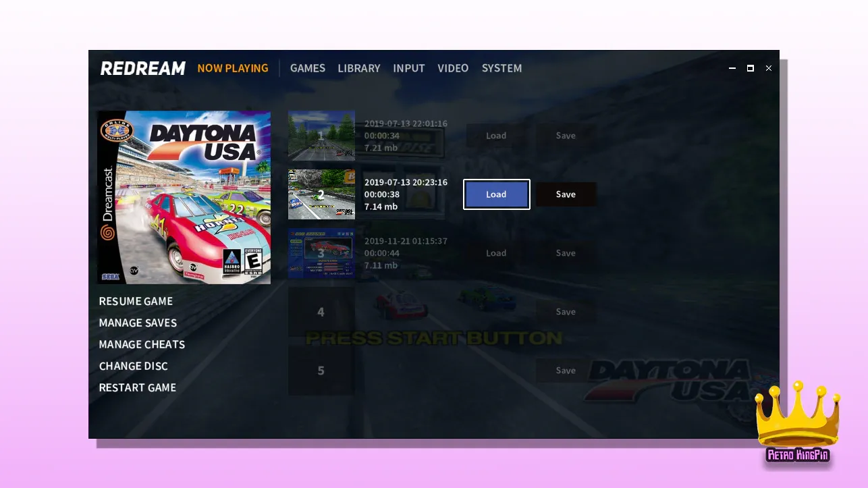The width and height of the screenshot is (868, 488).
Task: Select empty slot 4 placeholder
Action: click(x=321, y=312)
